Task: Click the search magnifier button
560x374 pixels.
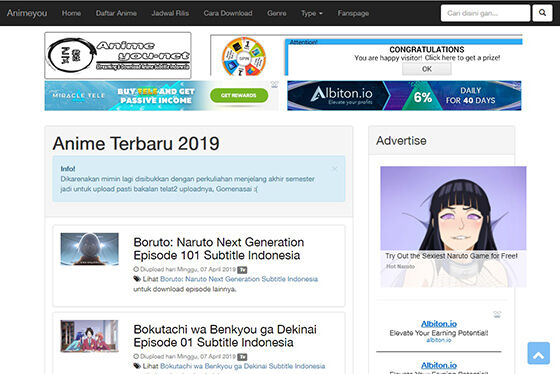Action: coord(542,13)
